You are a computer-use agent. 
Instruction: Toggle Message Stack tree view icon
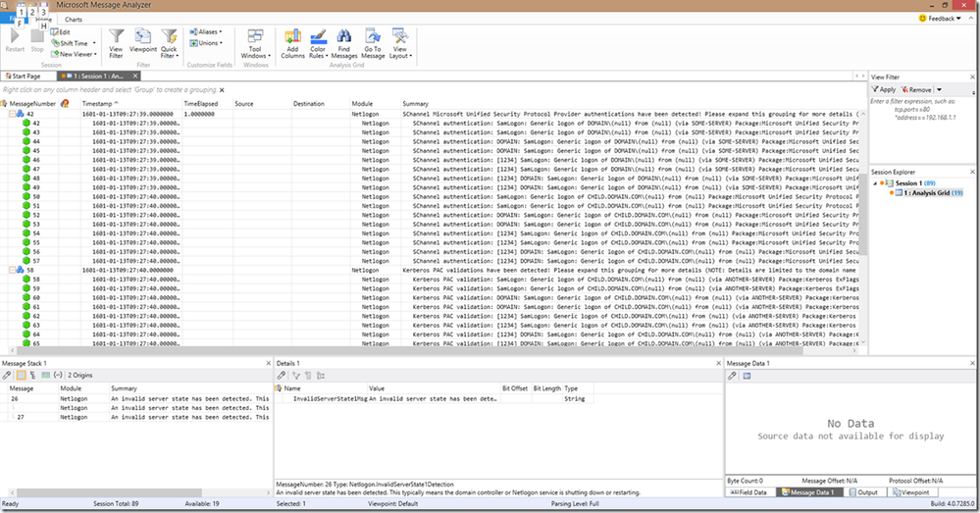tap(32, 375)
